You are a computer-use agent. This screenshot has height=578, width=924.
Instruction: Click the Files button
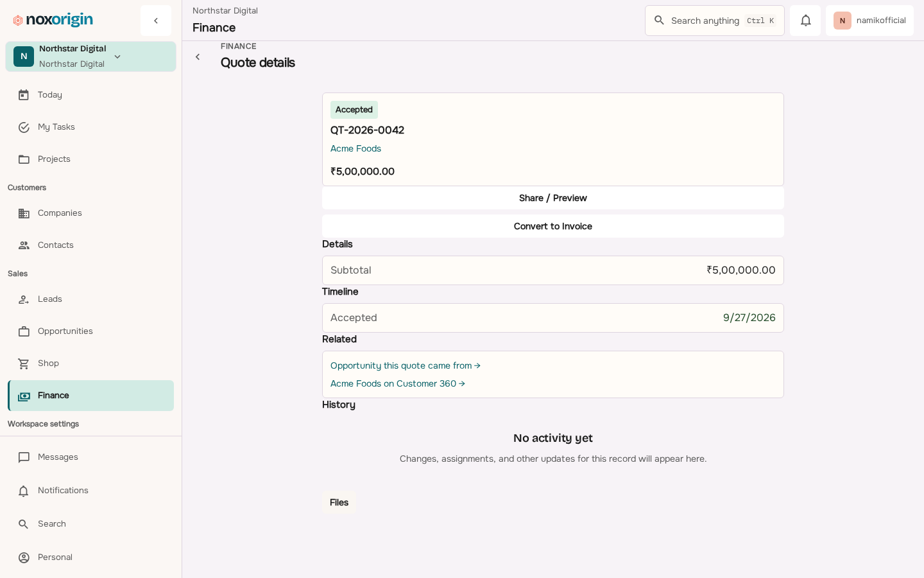click(339, 502)
